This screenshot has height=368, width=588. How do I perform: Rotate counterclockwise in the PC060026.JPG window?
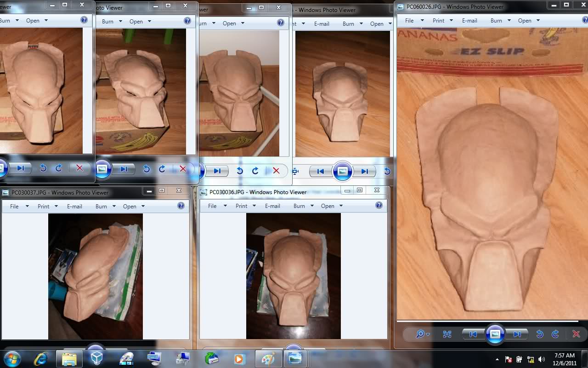(540, 334)
